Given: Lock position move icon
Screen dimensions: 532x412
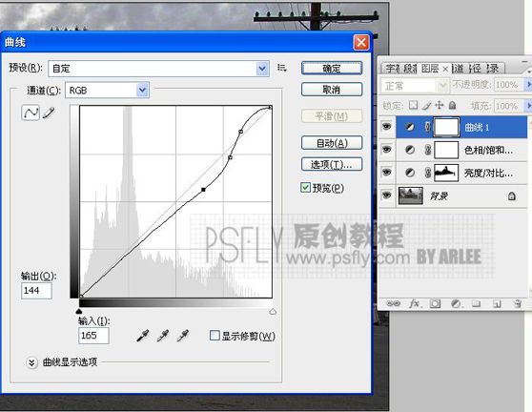Looking at the screenshot, I should click(x=439, y=105).
